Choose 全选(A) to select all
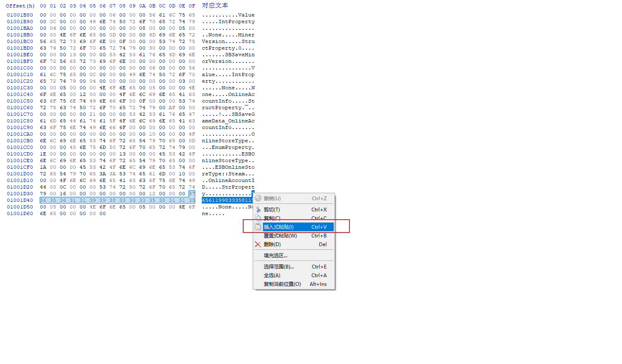 272,275
